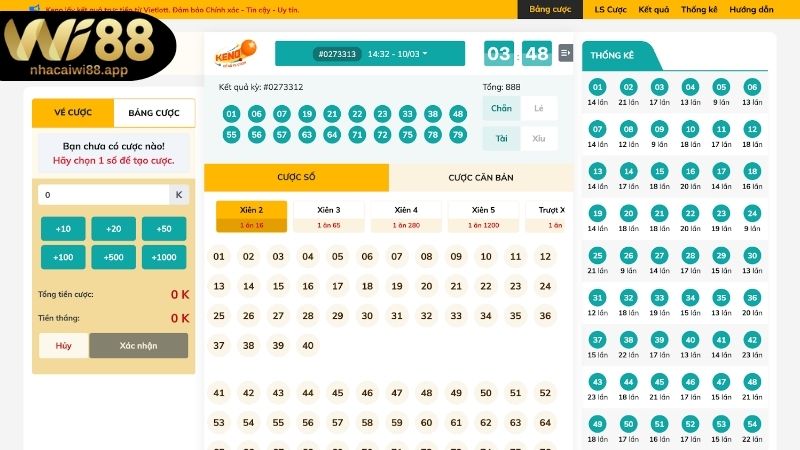Screen dimensions: 800x450
Task: Toggle the Tài (big) option
Action: point(501,138)
